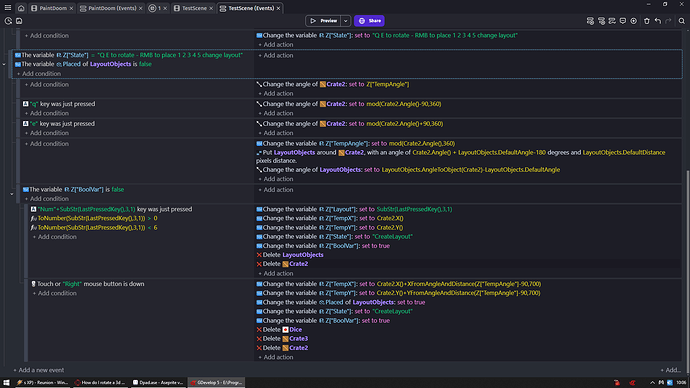Select the set BoolVar to true action under Delete Dice
This screenshot has height=388, width=690.
pos(323,321)
